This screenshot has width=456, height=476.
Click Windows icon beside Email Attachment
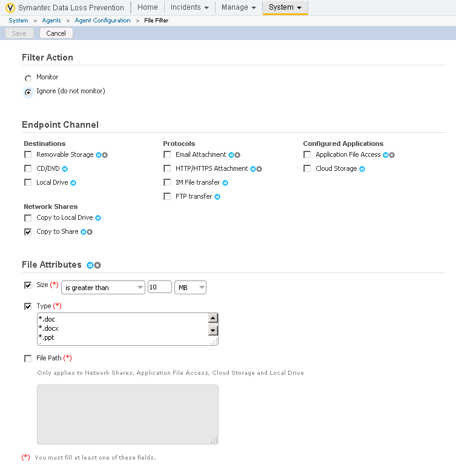(231, 155)
